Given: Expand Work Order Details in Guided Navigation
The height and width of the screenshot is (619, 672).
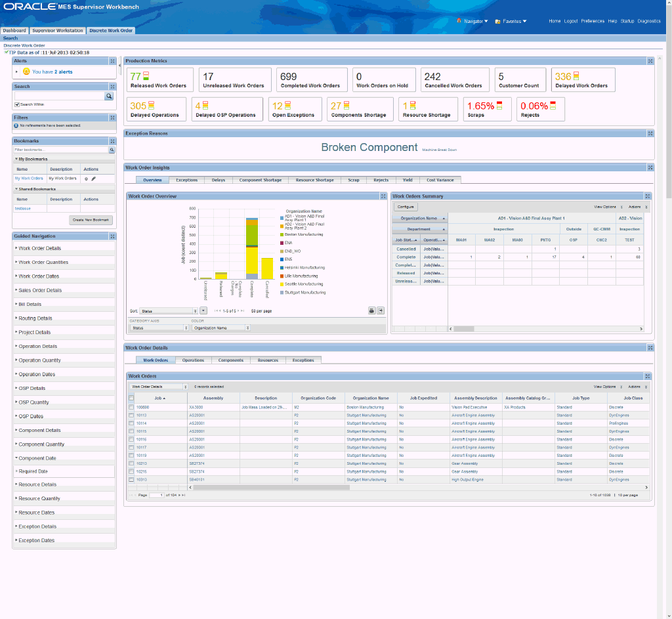Looking at the screenshot, I should pyautogui.click(x=16, y=248).
